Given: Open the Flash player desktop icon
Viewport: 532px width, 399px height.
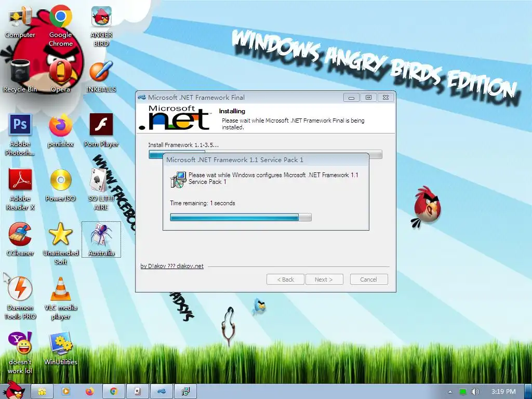Looking at the screenshot, I should (101, 130).
